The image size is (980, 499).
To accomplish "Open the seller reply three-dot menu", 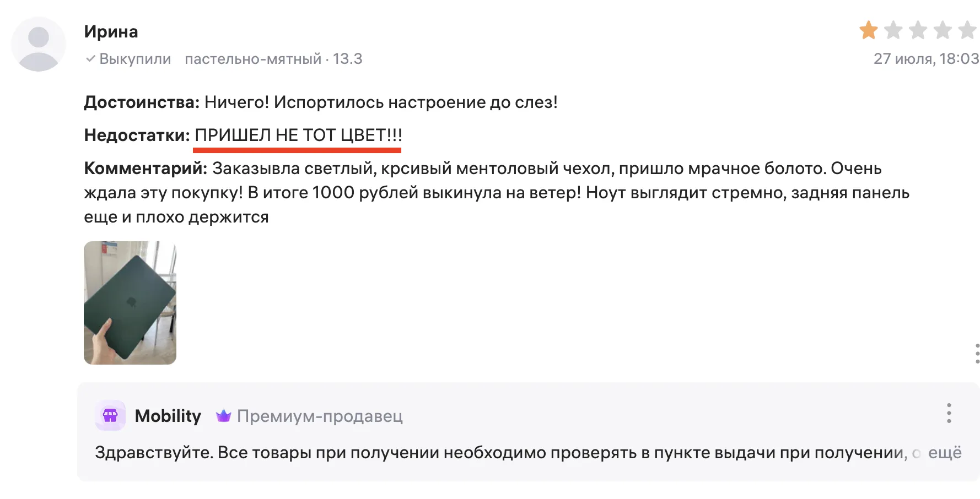I will tap(949, 411).
